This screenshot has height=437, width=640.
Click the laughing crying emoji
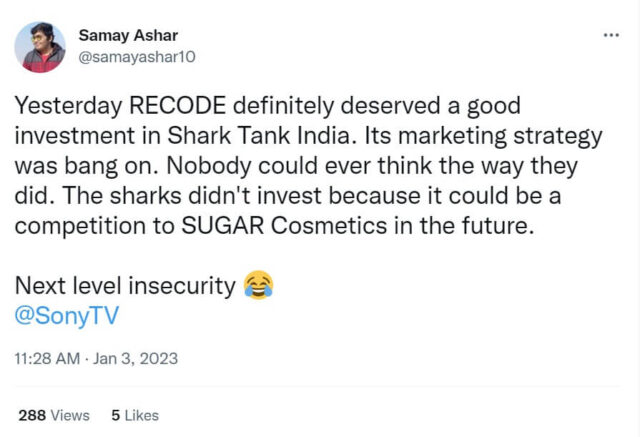click(x=258, y=287)
